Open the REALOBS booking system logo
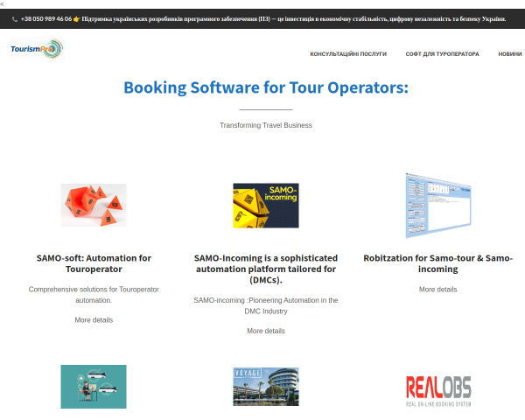Image resolution: width=525 pixels, height=420 pixels. tap(438, 391)
